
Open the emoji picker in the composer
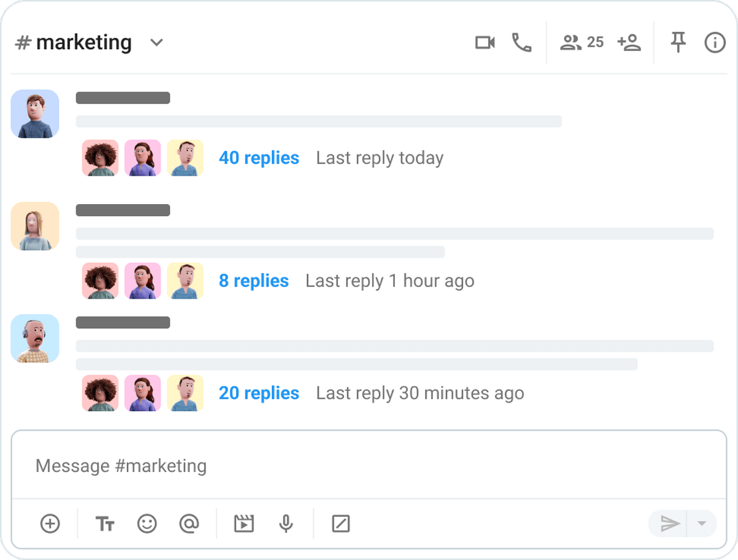tap(146, 524)
